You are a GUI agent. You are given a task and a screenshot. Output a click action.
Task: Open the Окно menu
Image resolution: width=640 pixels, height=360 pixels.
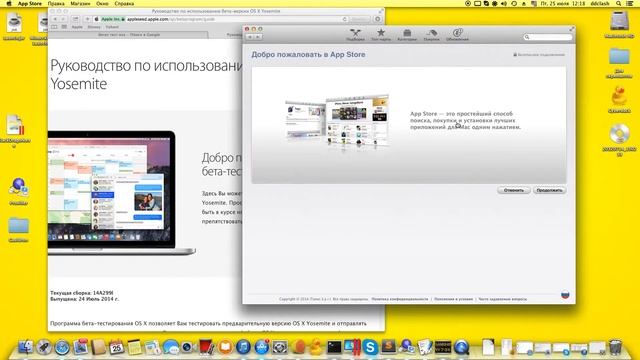102,3
